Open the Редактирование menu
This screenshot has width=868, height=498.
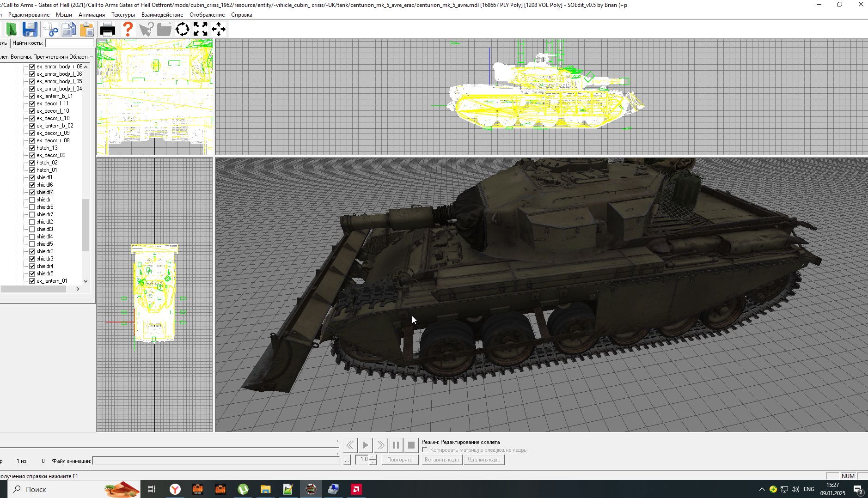coord(29,15)
